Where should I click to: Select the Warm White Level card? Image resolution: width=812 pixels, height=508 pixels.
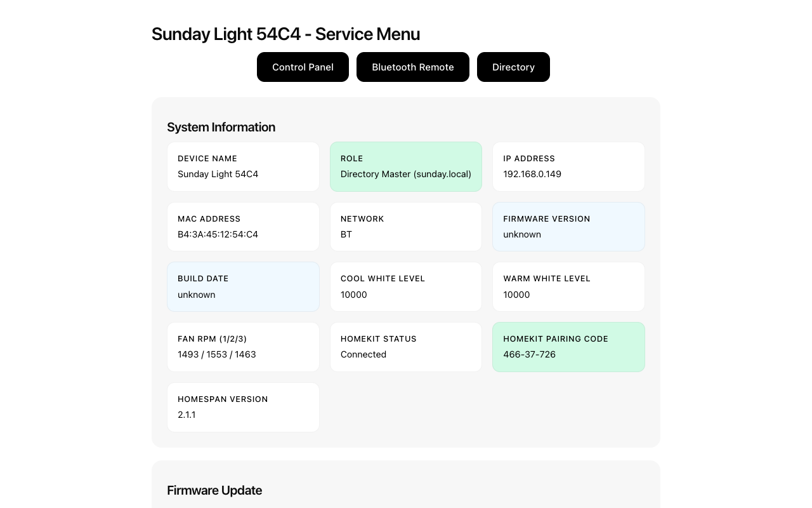point(568,286)
